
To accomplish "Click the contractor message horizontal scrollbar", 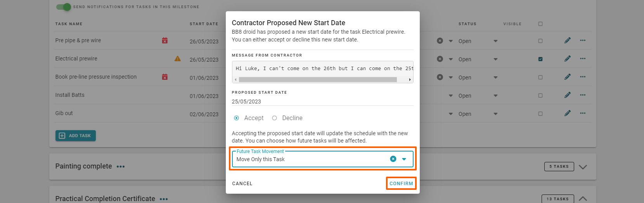I will coord(318,79).
